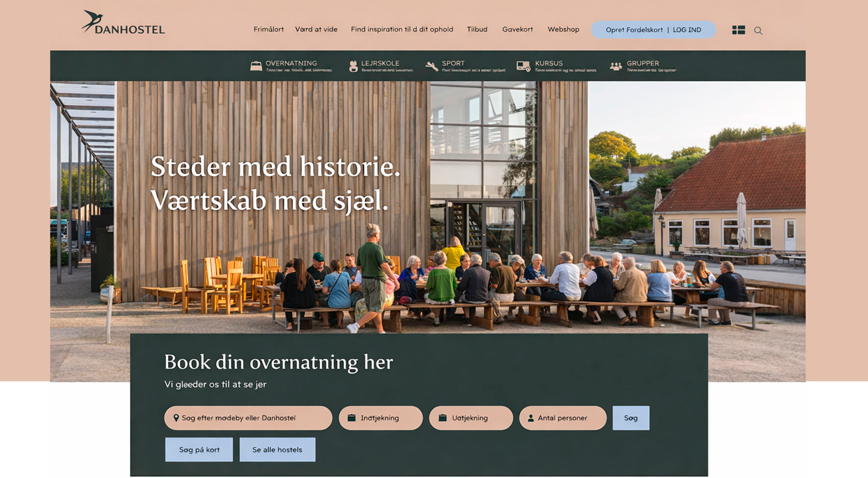Image resolution: width=868 pixels, height=478 pixels.
Task: Click the search magnifier icon
Action: click(x=758, y=31)
